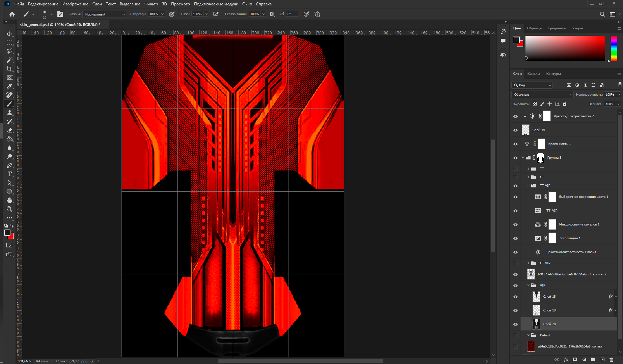
Task: Hide the Экспозиция 1 layer
Action: pyautogui.click(x=515, y=238)
